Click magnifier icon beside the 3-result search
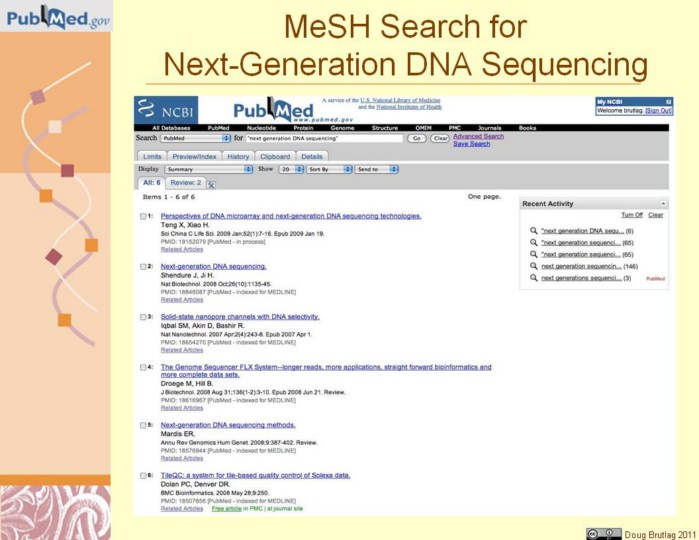699x540 pixels. click(534, 278)
